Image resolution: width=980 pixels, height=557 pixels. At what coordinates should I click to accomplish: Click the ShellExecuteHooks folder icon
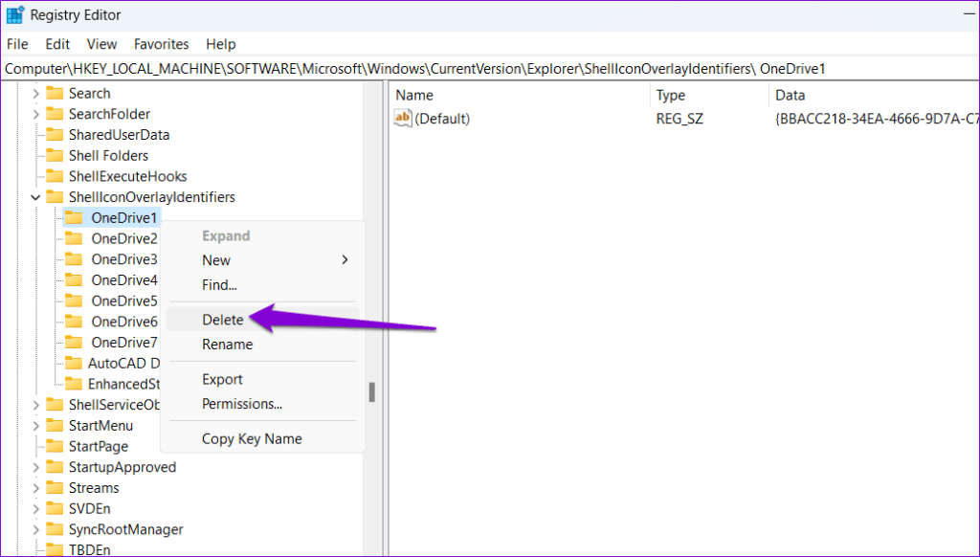(x=55, y=176)
